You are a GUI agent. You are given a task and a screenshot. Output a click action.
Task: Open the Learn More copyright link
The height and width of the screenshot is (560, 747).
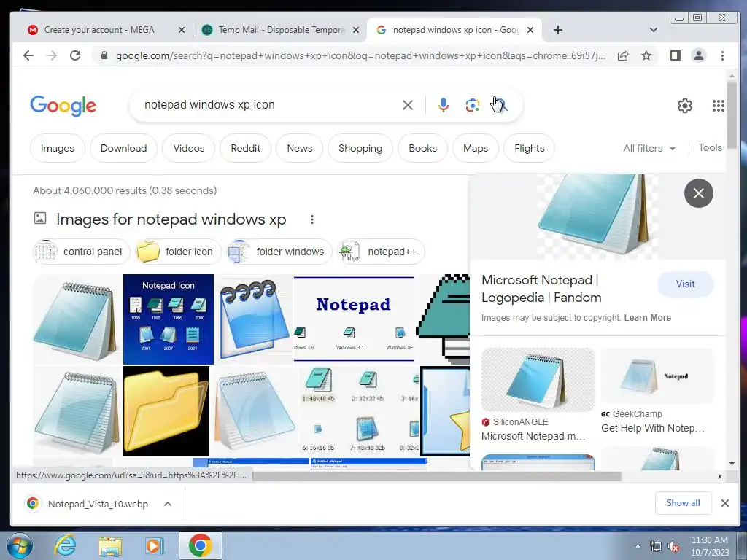(x=648, y=318)
